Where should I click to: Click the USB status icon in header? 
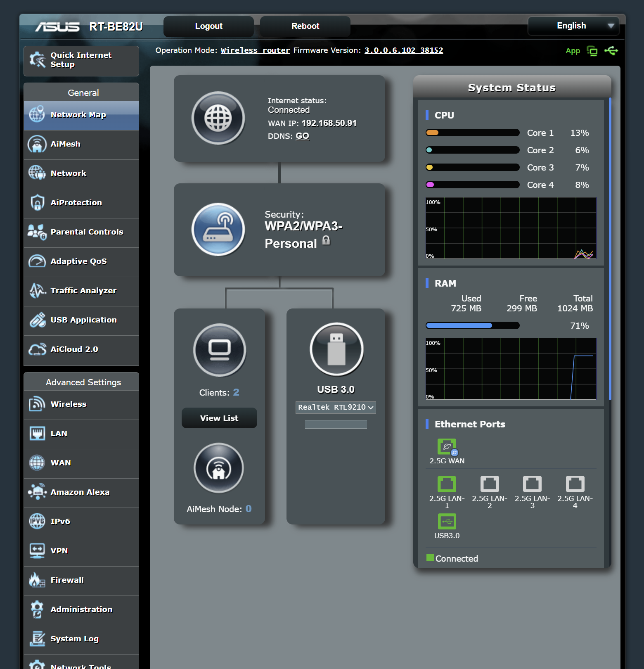coord(611,51)
